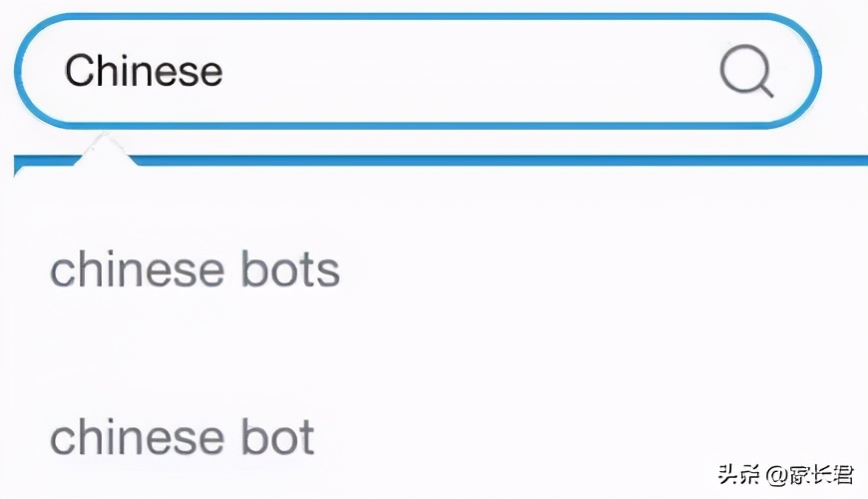This screenshot has width=868, height=499.
Task: Click the blank area between the two suggestions
Action: (x=432, y=352)
